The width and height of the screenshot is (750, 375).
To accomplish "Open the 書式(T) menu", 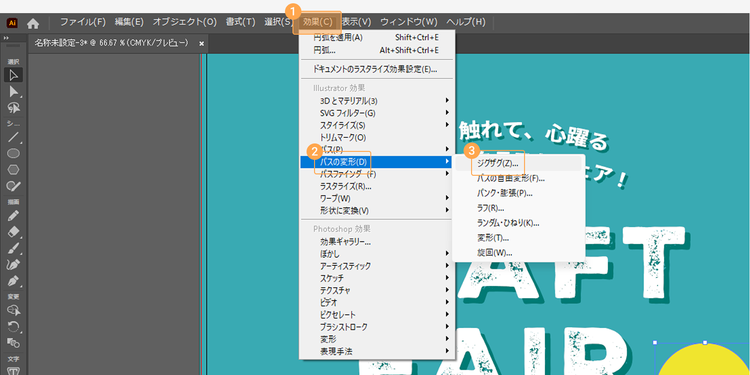I will (241, 22).
